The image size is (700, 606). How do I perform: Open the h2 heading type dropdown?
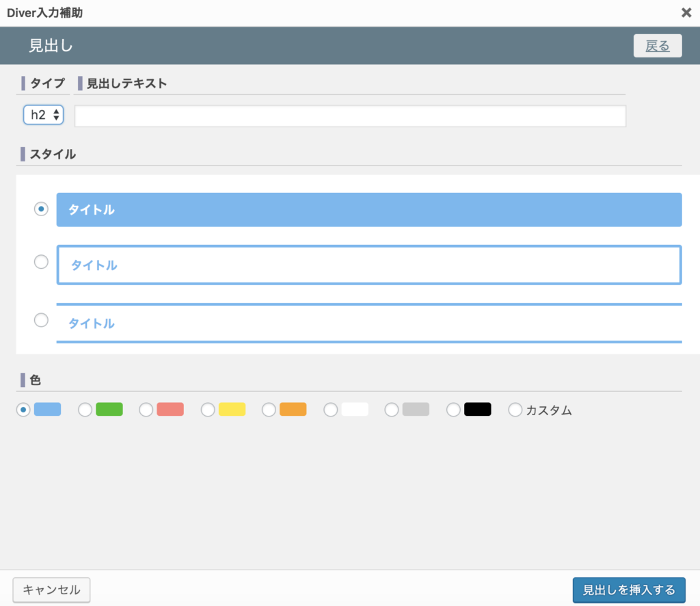[44, 115]
